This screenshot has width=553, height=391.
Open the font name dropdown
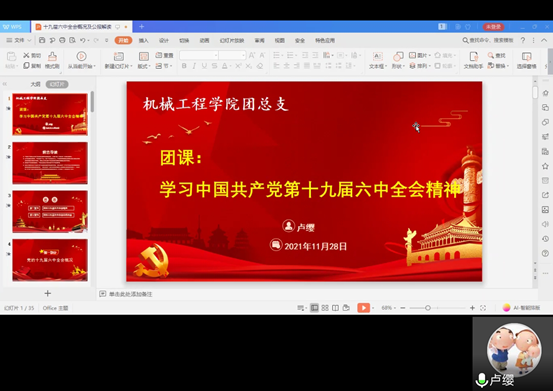[199, 55]
